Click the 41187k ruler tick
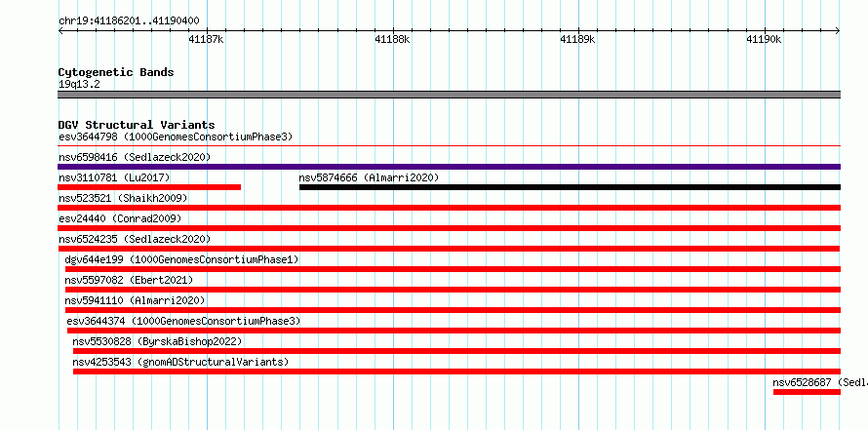The width and height of the screenshot is (868, 430). [x=206, y=39]
